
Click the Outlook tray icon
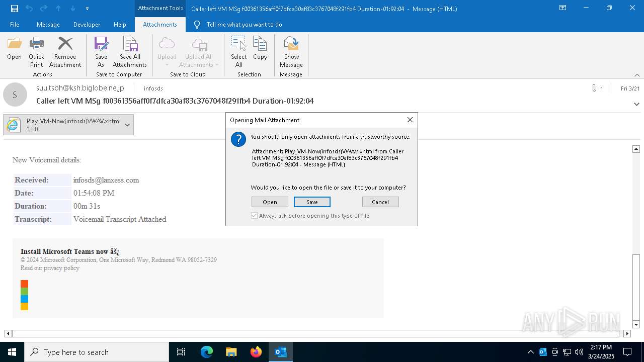click(543, 352)
